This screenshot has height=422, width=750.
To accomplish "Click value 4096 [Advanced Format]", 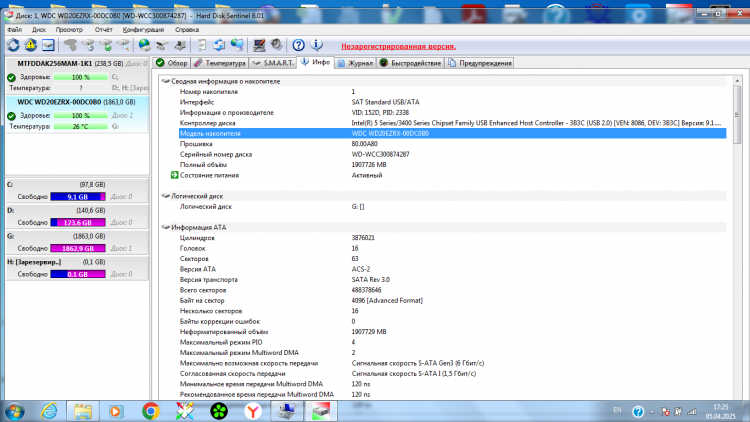I will click(x=387, y=300).
